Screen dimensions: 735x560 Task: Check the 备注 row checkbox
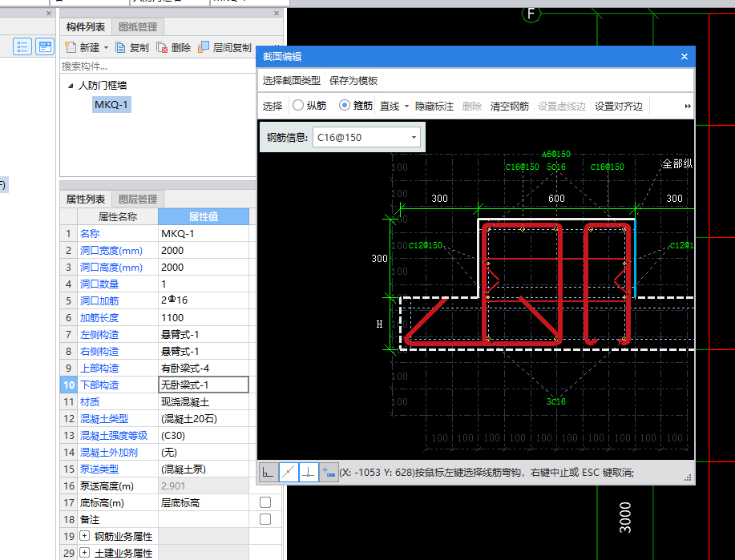(265, 519)
